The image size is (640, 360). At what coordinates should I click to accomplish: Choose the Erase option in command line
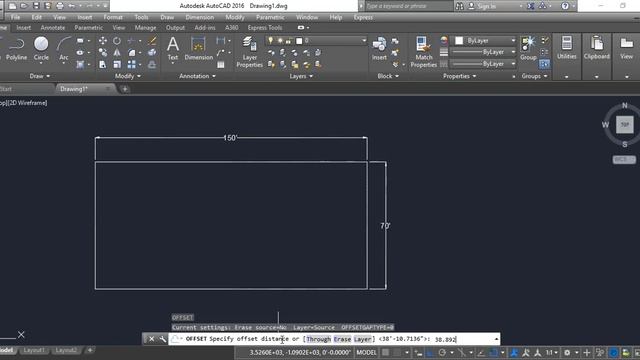[342, 339]
